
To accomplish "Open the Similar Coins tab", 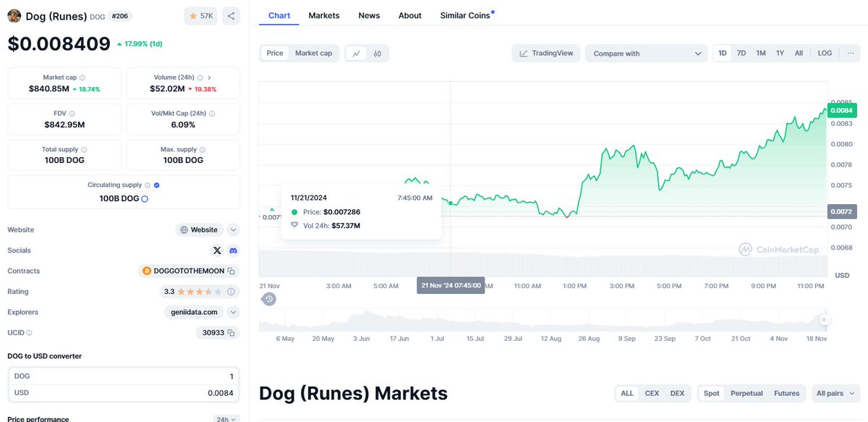I will click(x=466, y=15).
